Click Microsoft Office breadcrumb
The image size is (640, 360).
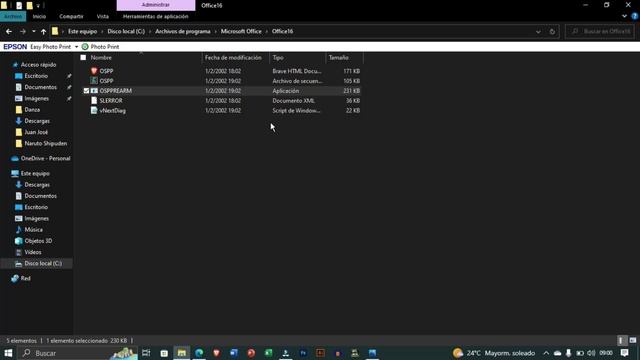[241, 31]
